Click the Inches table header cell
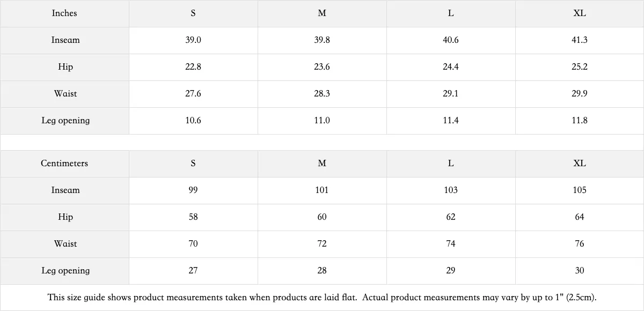 (x=64, y=13)
